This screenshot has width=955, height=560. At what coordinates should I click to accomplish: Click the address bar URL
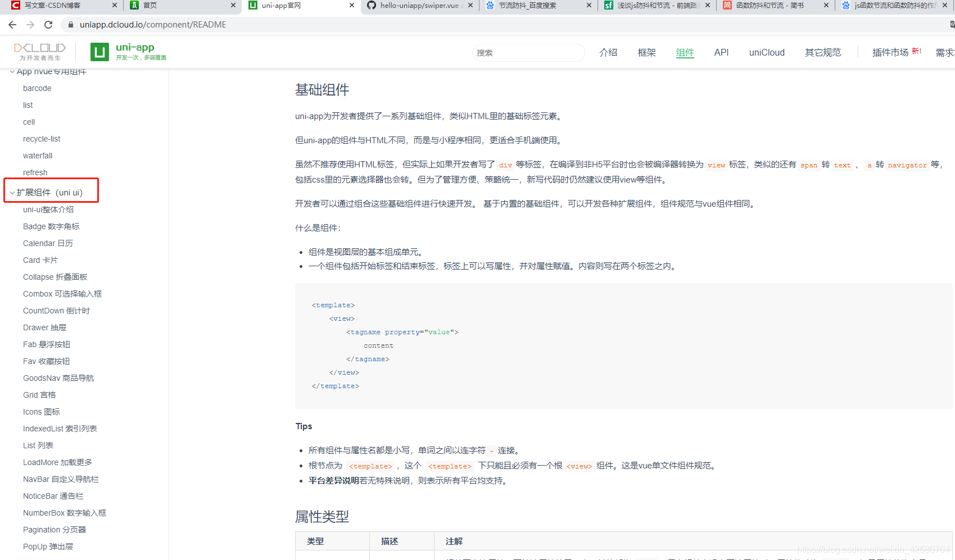click(x=153, y=25)
